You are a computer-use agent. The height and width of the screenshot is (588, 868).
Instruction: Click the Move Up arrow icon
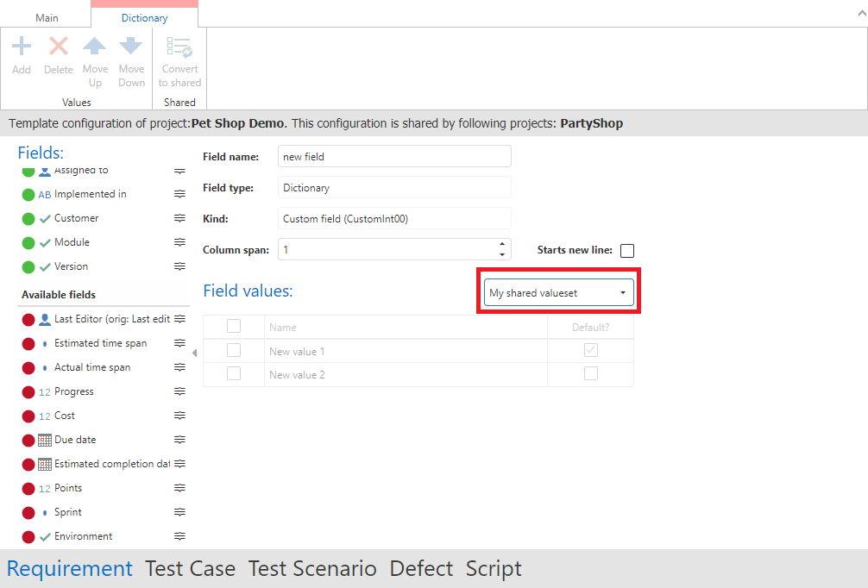click(x=95, y=47)
